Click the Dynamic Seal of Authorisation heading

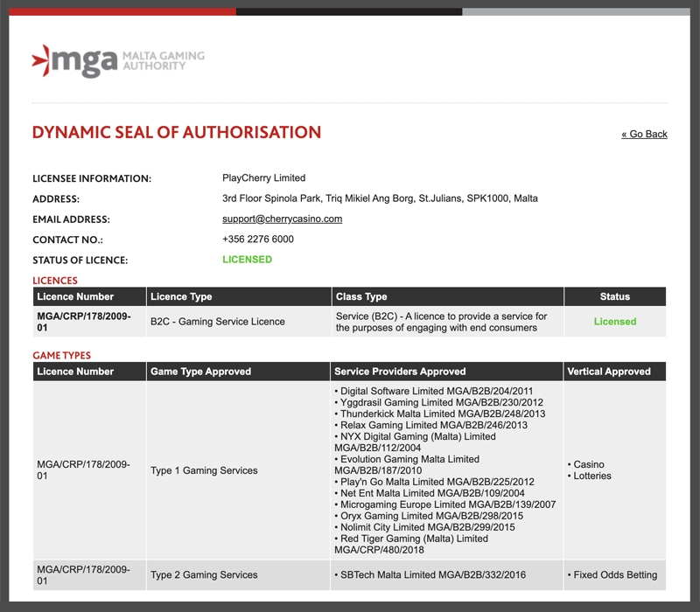tap(177, 133)
